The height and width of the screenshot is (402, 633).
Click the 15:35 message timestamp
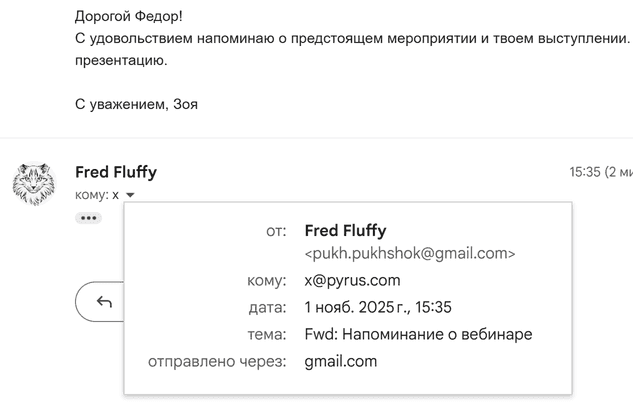click(585, 172)
